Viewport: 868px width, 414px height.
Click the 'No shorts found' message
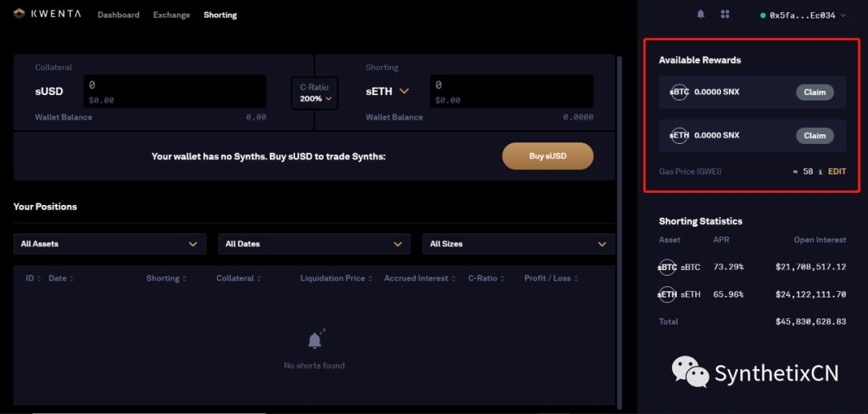tap(314, 365)
